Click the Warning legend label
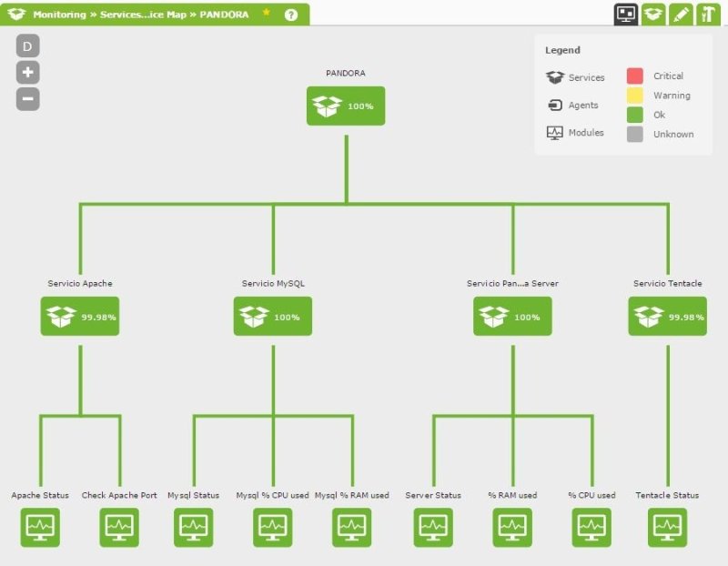Viewport: 728px width, 566px height. coord(672,96)
